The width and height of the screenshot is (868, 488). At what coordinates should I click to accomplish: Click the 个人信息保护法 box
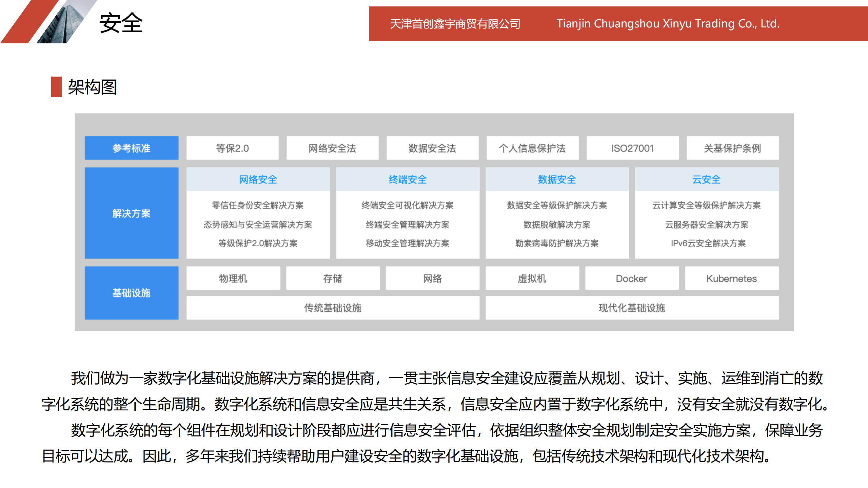(x=532, y=148)
